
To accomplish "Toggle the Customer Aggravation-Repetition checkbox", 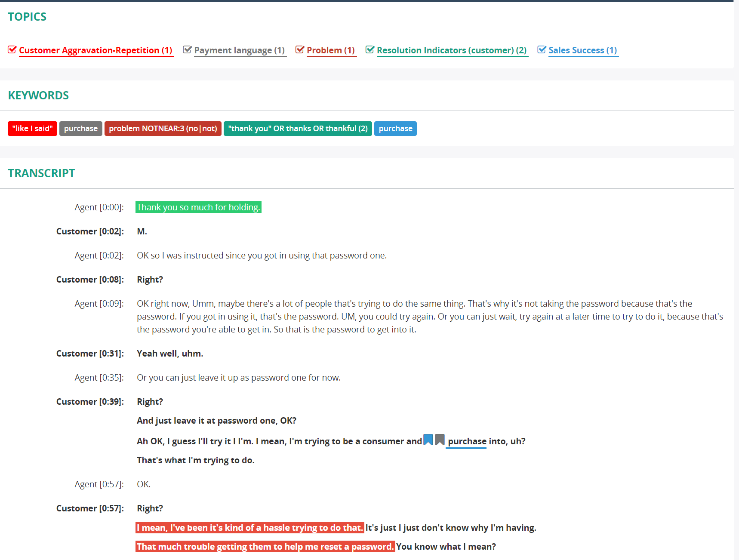I will click(x=12, y=49).
